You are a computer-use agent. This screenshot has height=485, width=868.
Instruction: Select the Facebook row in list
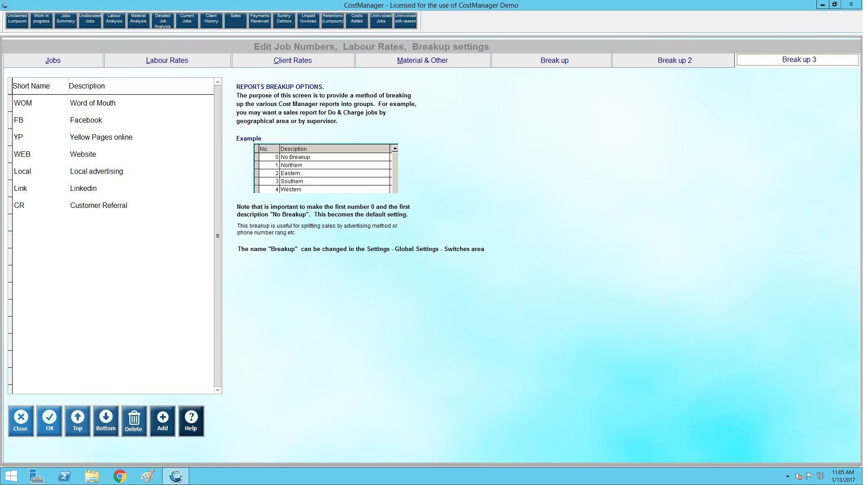(86, 120)
